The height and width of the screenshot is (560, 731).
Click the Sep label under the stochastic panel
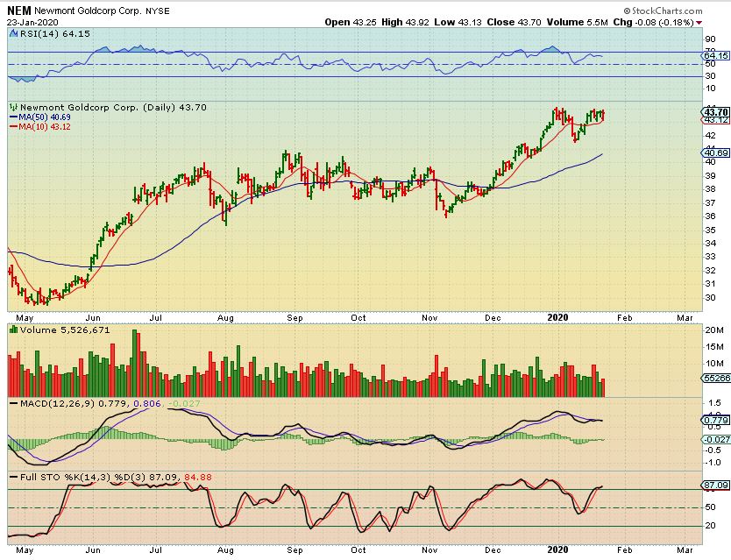295,549
